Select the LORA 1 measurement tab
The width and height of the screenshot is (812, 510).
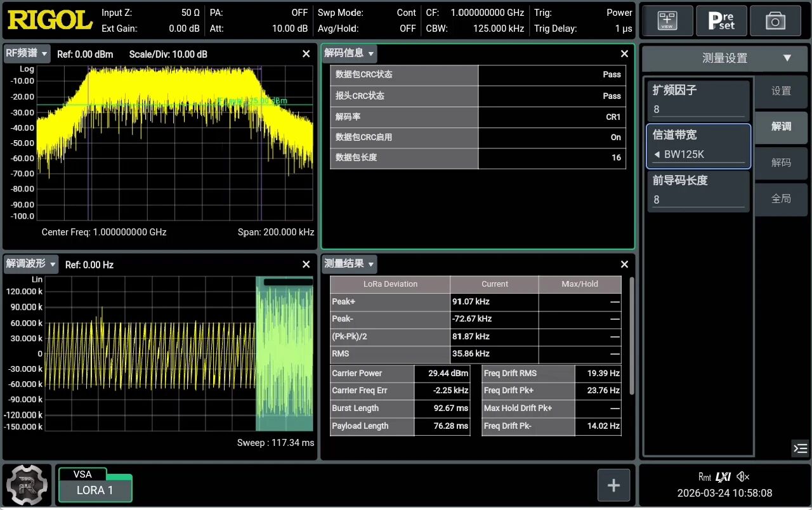pyautogui.click(x=95, y=490)
